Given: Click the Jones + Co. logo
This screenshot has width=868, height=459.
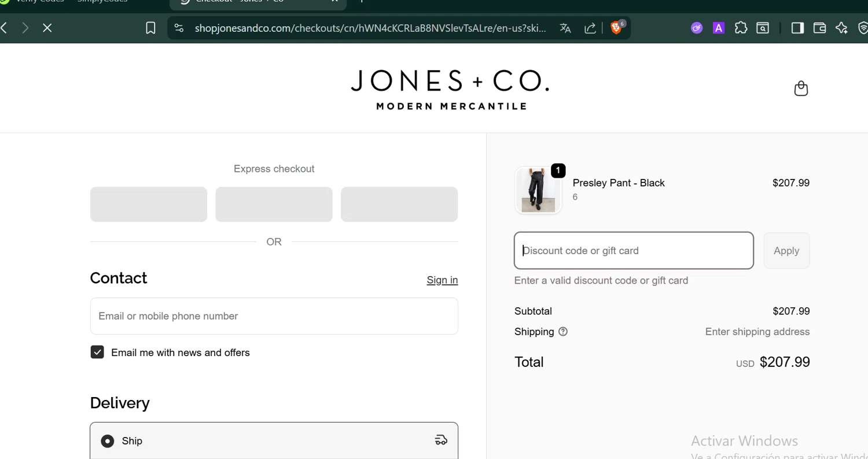Looking at the screenshot, I should 450,89.
